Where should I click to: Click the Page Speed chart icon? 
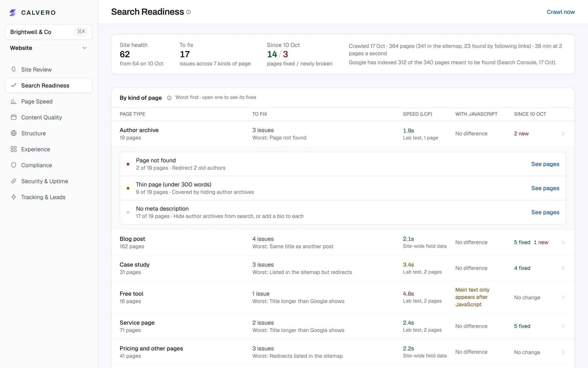tap(14, 101)
